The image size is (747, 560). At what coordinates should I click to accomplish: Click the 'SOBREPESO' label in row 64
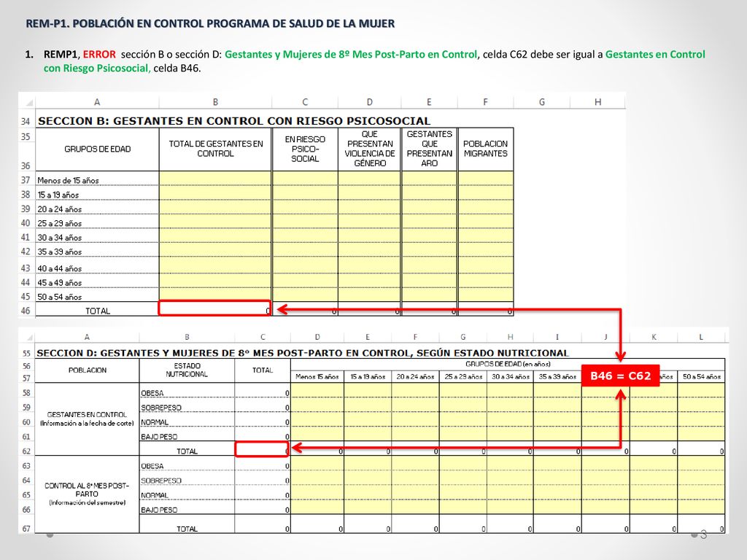coord(161,481)
